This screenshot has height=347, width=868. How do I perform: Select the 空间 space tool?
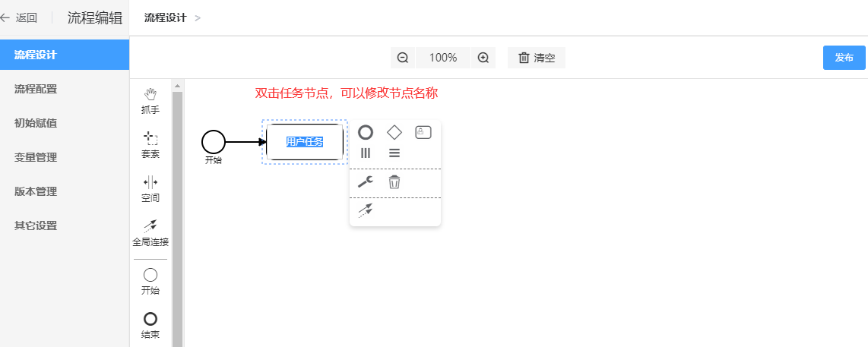(x=150, y=189)
